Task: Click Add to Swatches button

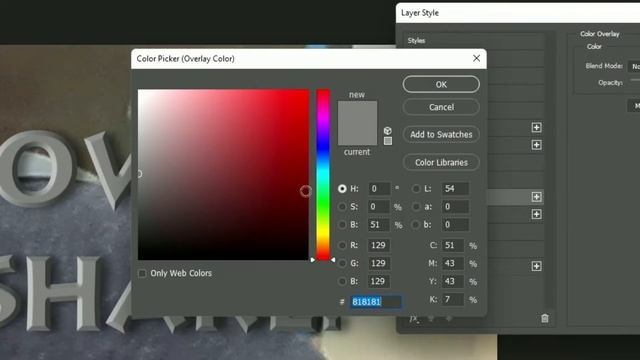Action: coord(441,134)
